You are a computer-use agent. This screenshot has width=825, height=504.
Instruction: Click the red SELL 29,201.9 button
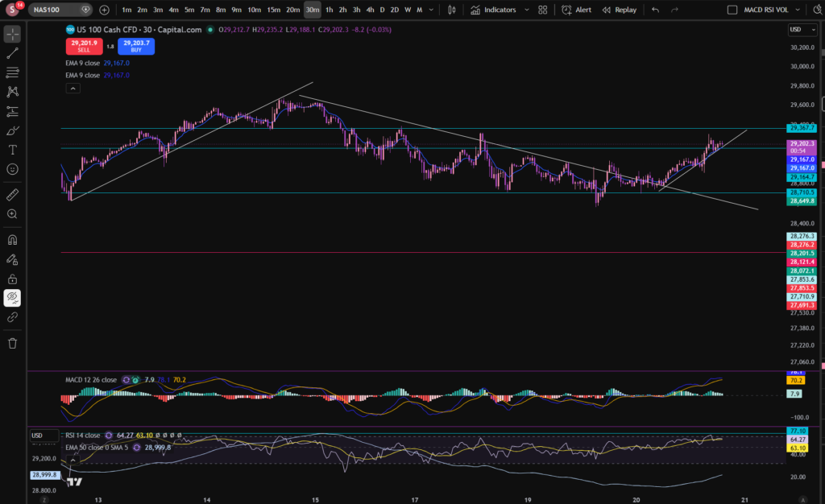(84, 46)
